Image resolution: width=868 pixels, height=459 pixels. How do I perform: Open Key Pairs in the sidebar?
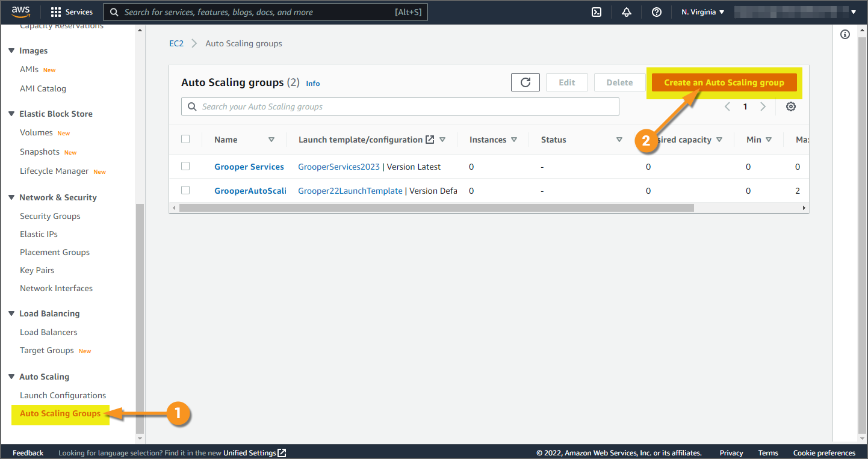(37, 270)
